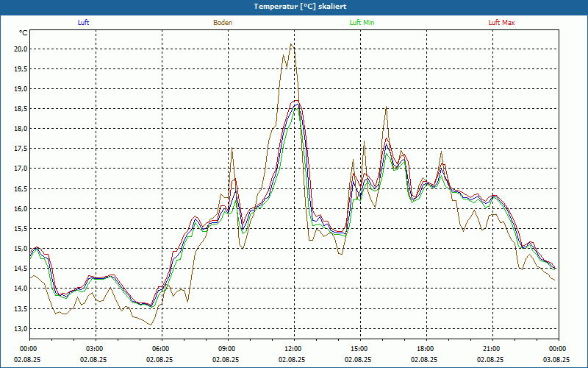This screenshot has height=368, width=588.
Task: Click the 17,5 y-axis value
Action: click(21, 149)
